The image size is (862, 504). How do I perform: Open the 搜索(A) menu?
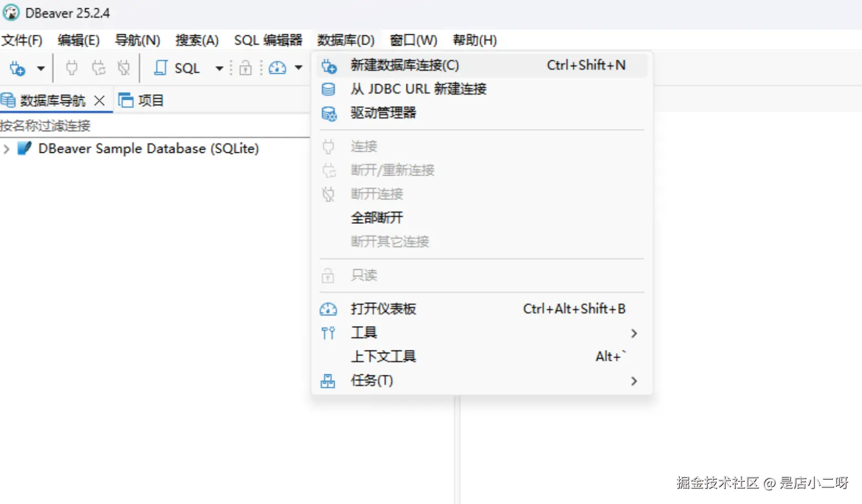(x=197, y=40)
